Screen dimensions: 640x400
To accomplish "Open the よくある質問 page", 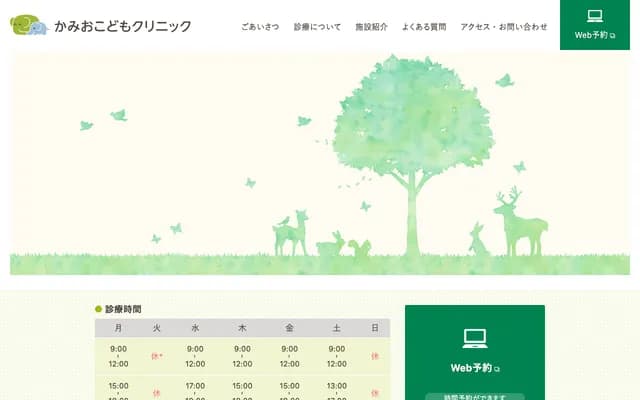I will click(424, 27).
